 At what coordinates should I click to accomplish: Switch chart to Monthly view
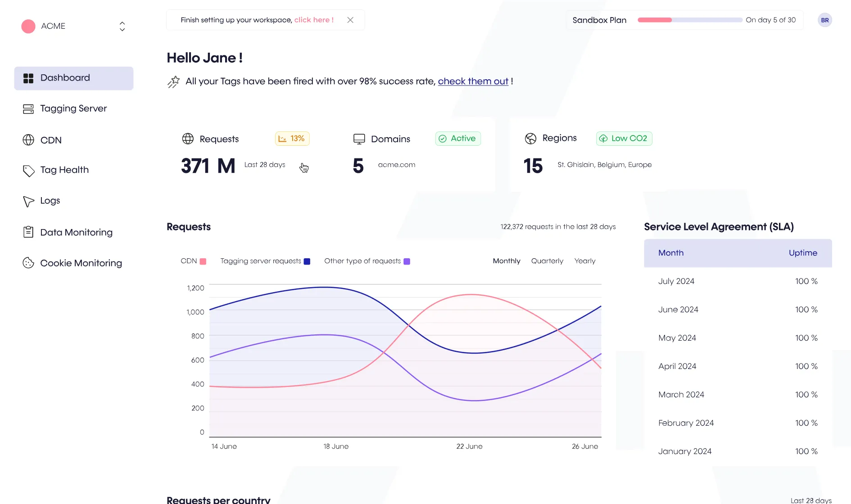coord(507,261)
